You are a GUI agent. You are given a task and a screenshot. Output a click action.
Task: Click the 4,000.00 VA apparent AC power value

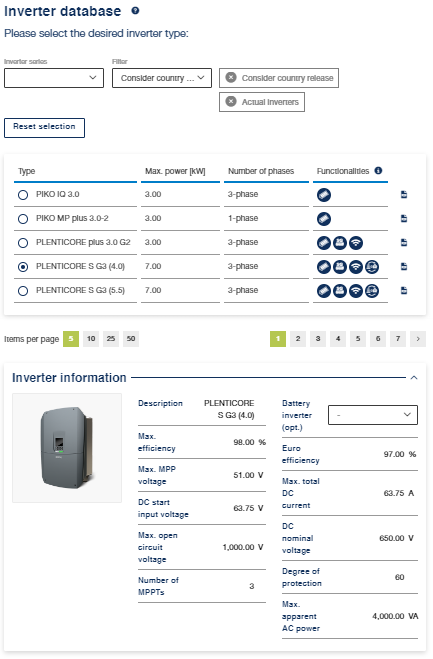[395, 616]
